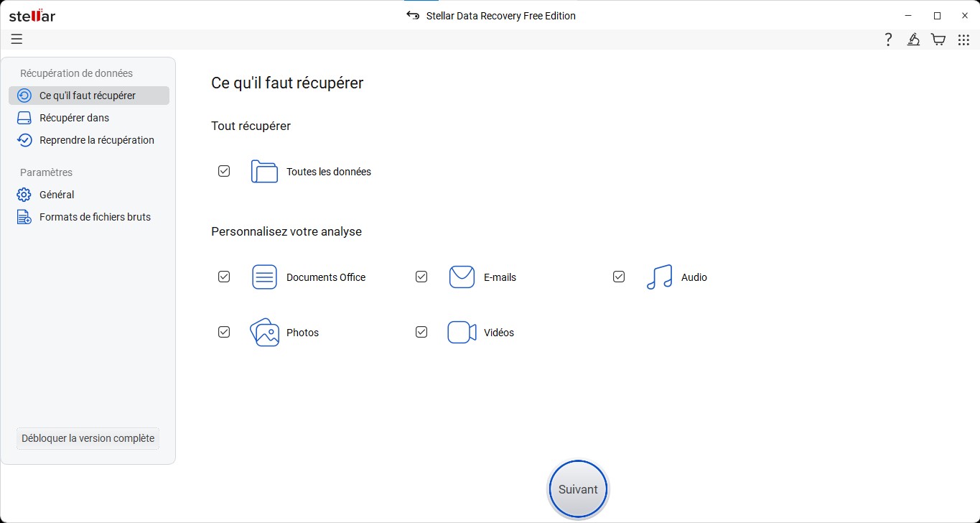Open the hamburger menu
Viewport: 980px width, 523px height.
[x=17, y=40]
